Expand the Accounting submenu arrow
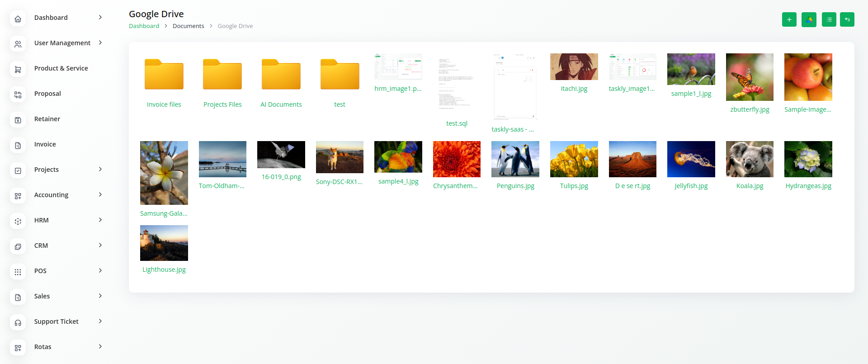 (x=100, y=194)
